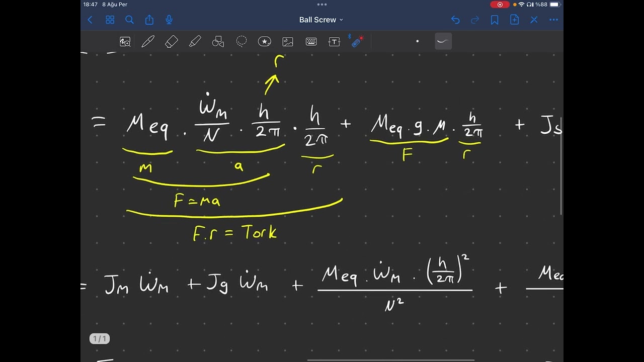This screenshot has height=362, width=644.
Task: Toggle read-only mode with the crossed-pen icon
Action: click(x=534, y=20)
